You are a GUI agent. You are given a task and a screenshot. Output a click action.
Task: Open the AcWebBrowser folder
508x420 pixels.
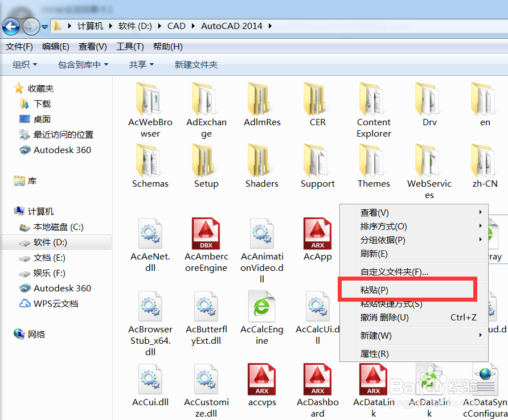click(150, 110)
